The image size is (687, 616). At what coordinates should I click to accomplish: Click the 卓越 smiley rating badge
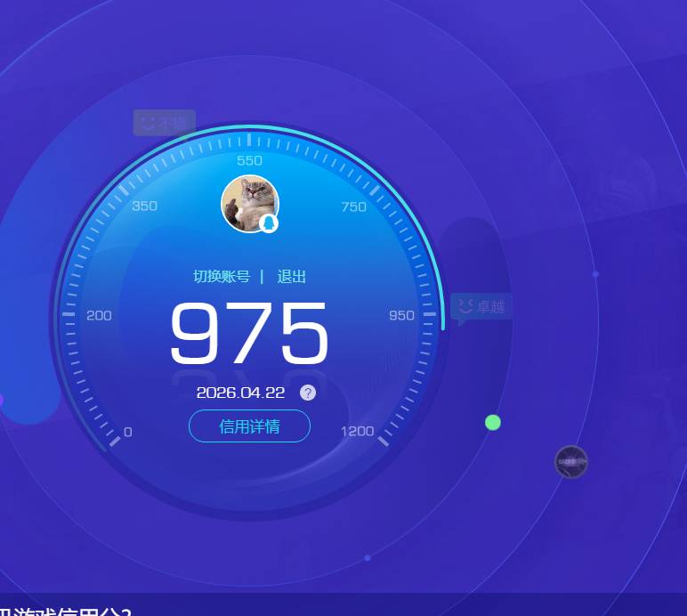click(x=481, y=307)
